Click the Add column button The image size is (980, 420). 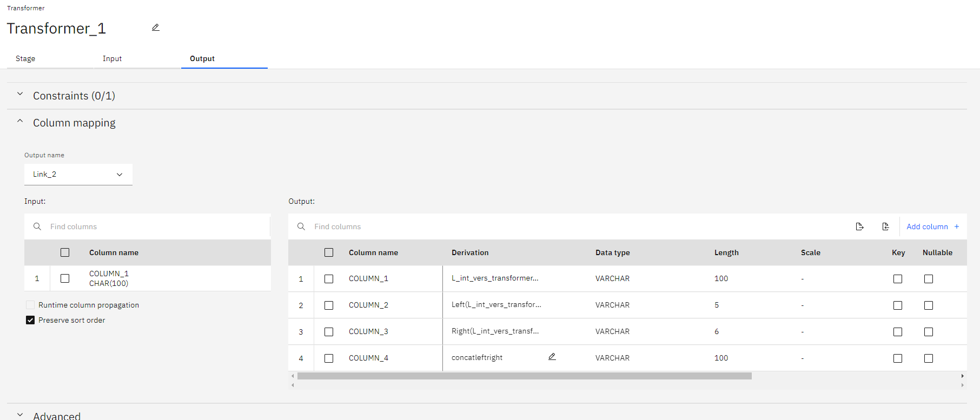tap(927, 226)
